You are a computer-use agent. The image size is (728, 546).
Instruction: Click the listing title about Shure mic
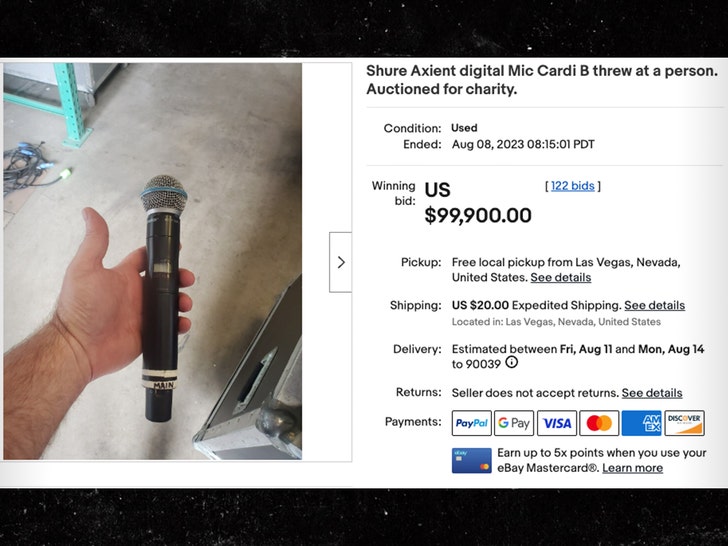(x=541, y=79)
